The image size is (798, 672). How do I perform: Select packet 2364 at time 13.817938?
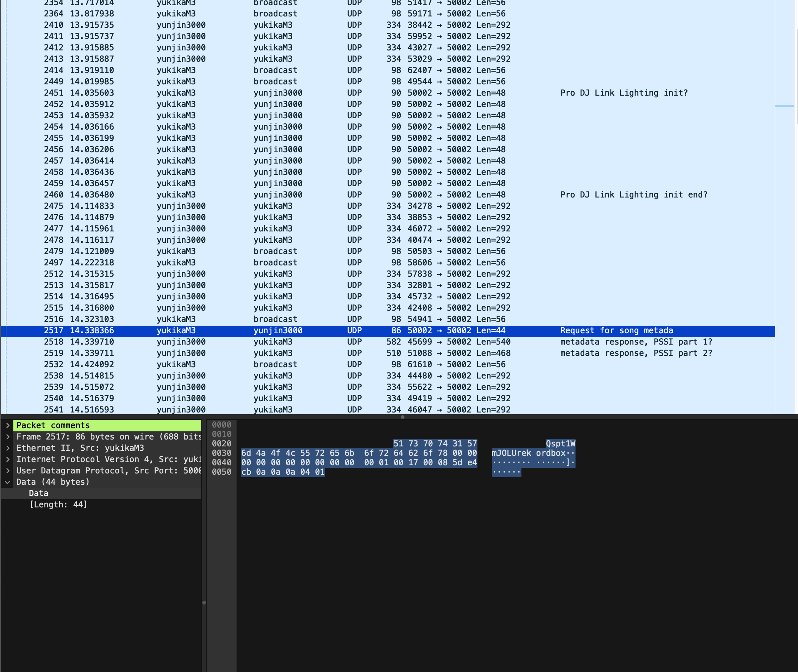click(x=388, y=14)
